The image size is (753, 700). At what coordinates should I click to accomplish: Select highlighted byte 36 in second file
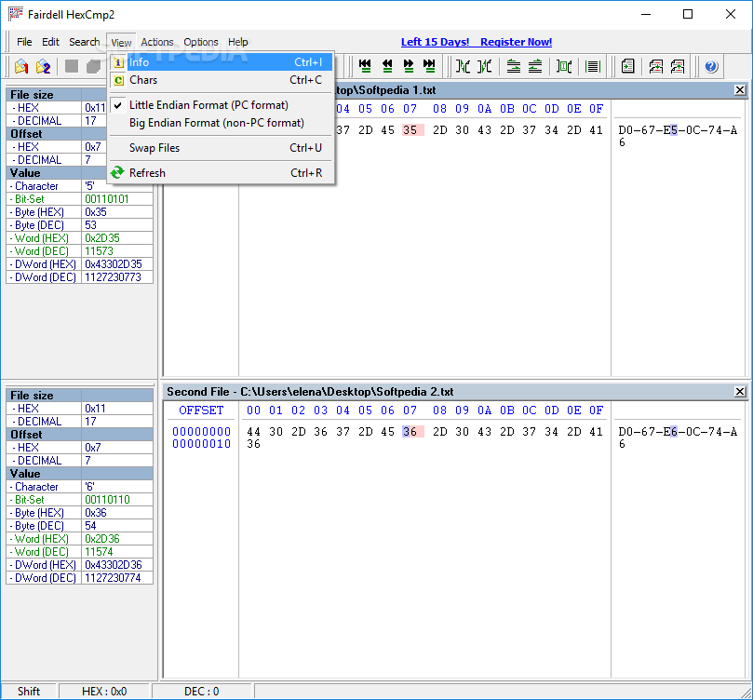point(410,431)
